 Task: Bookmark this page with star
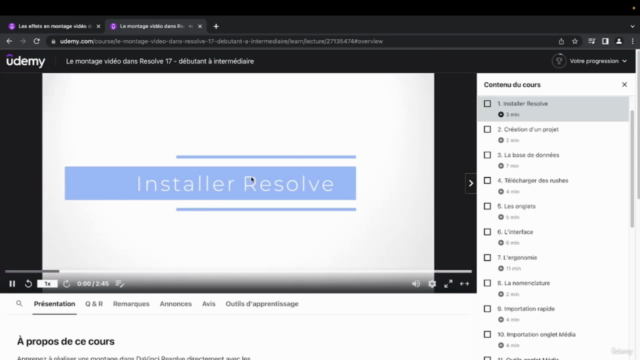click(x=575, y=41)
